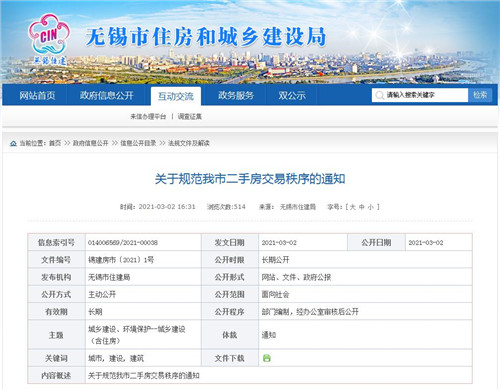Click the magnifier icon in search box

tap(379, 95)
